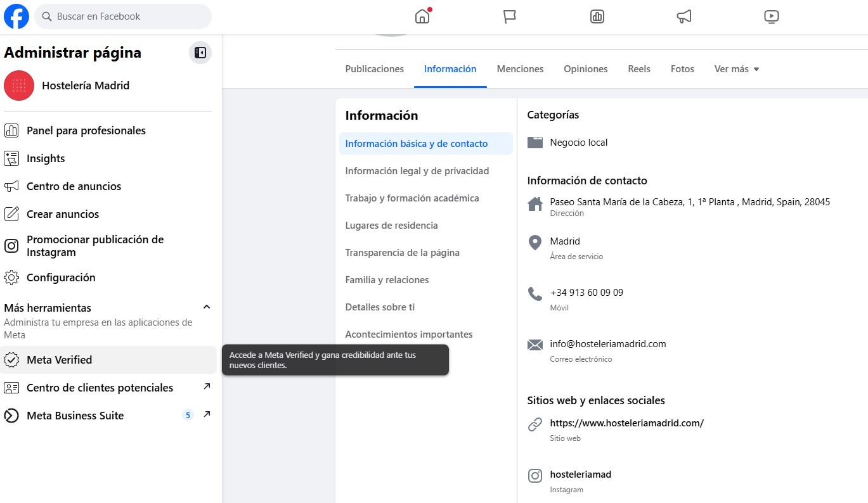Go to Home via the house icon
The width and height of the screenshot is (868, 503).
(422, 16)
